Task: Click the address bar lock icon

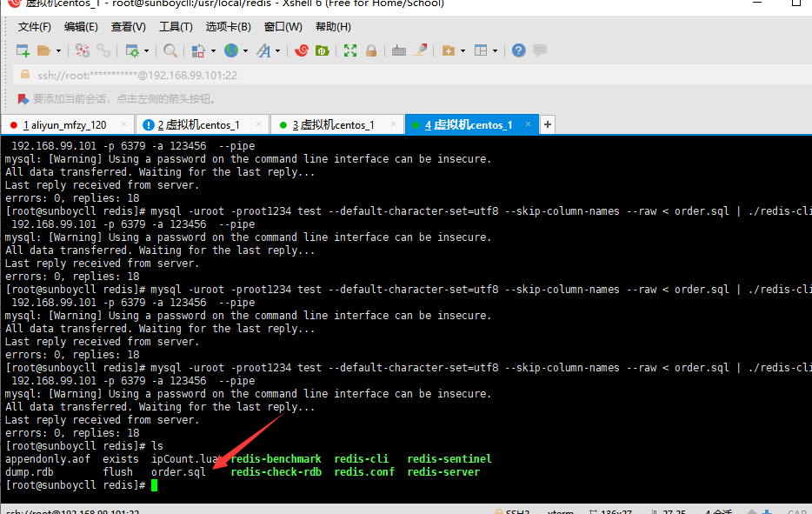Action: [x=25, y=75]
